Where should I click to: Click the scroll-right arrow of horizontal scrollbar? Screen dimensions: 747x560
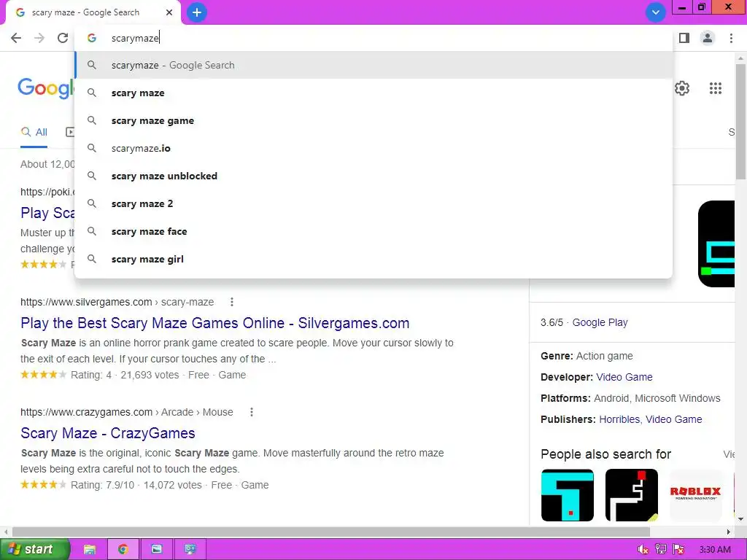click(729, 532)
